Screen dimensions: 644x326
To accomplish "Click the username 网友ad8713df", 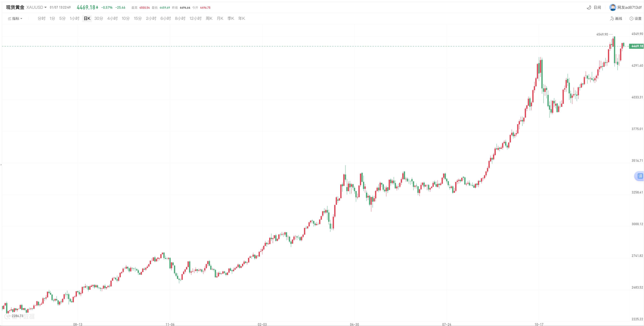I will pos(629,8).
